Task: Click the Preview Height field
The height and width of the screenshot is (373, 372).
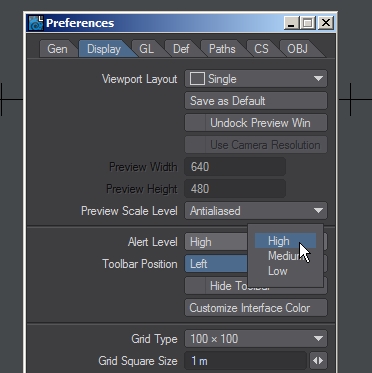Action: tap(235, 189)
